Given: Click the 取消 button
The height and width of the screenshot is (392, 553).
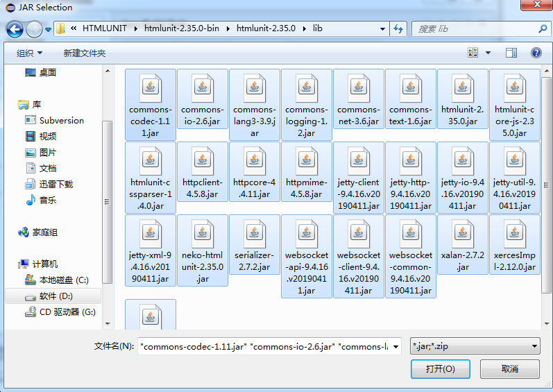Looking at the screenshot, I should 509,368.
